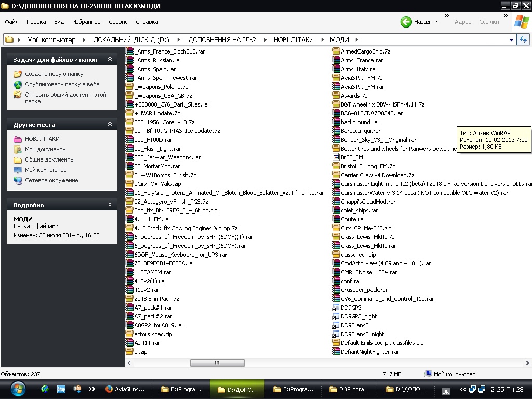Open Мой компьютер in Другие места panel
This screenshot has width=532, height=399.
46,170
